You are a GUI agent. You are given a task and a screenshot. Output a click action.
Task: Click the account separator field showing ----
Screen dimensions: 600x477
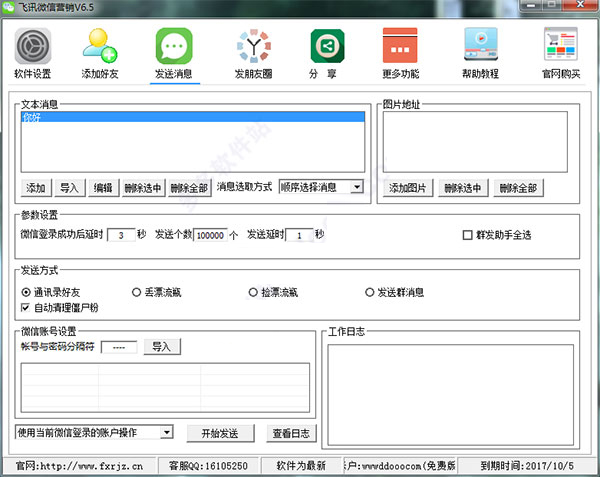119,347
